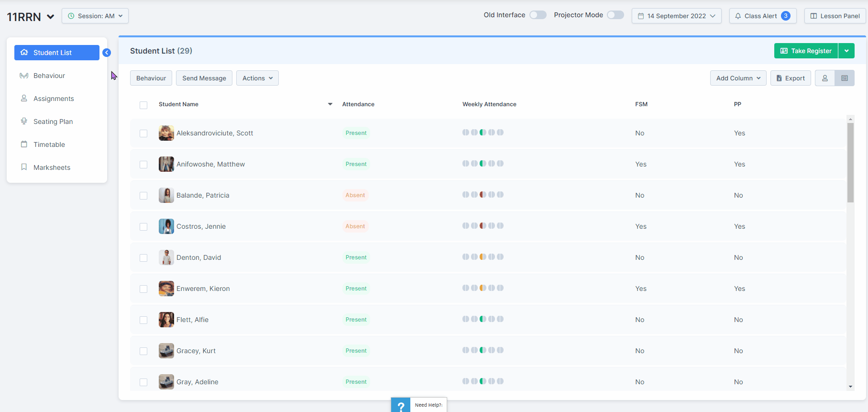This screenshot has height=412, width=868.
Task: Toggle the Old Interface switch
Action: pos(538,15)
